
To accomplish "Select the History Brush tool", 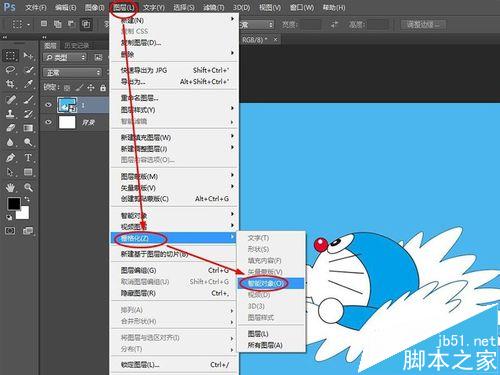I will [28, 114].
